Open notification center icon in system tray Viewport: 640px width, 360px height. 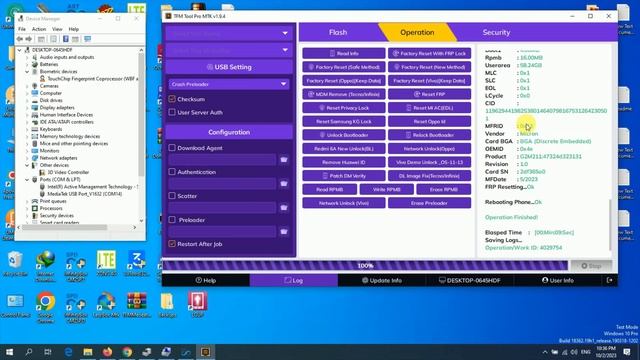pyautogui.click(x=627, y=352)
